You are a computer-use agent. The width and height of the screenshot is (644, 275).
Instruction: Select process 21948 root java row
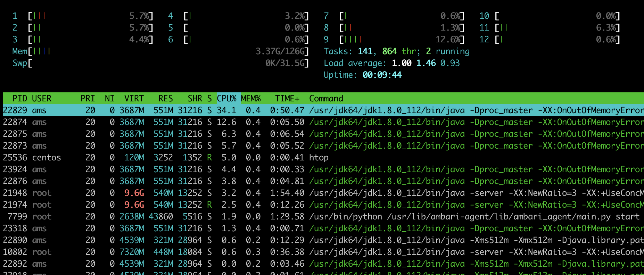[x=322, y=193]
